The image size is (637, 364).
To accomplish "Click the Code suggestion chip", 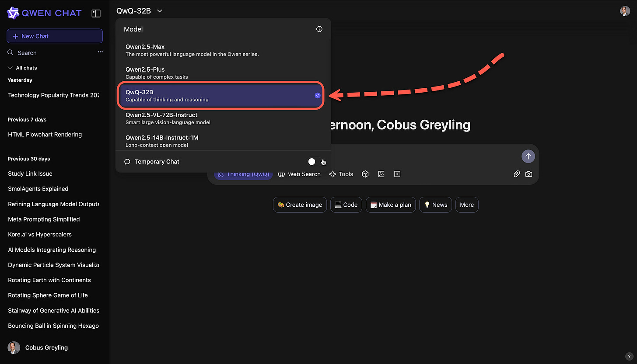I will pyautogui.click(x=346, y=205).
